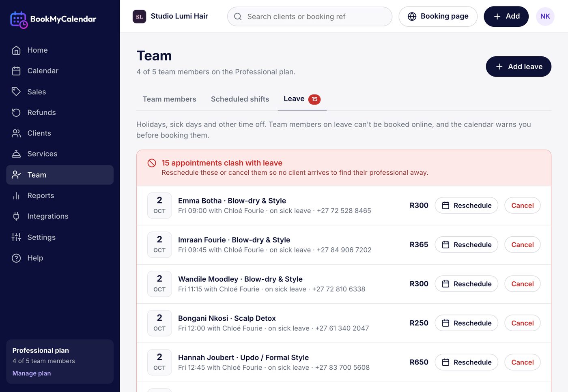The image size is (568, 392).
Task: Reschedule Wandile Moodley's appointment
Action: coord(466,284)
